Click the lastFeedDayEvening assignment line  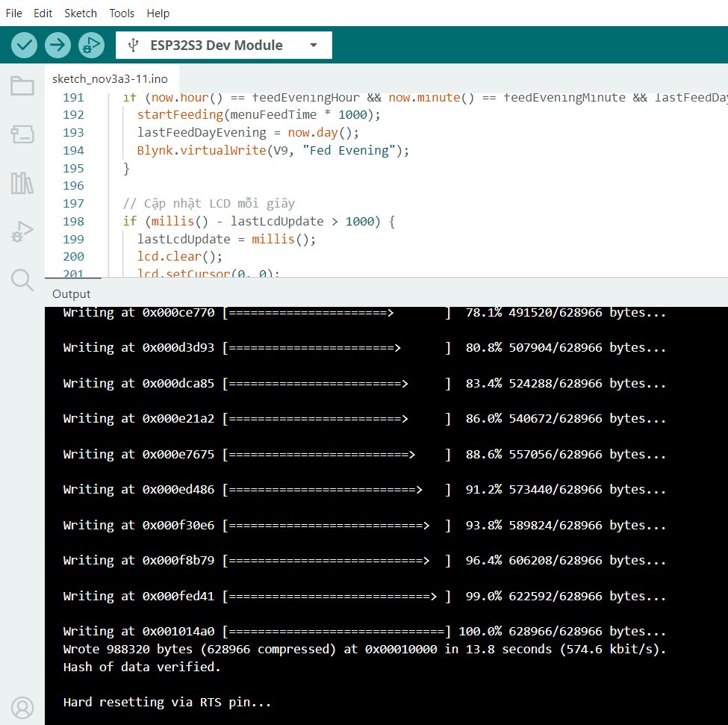pos(248,133)
